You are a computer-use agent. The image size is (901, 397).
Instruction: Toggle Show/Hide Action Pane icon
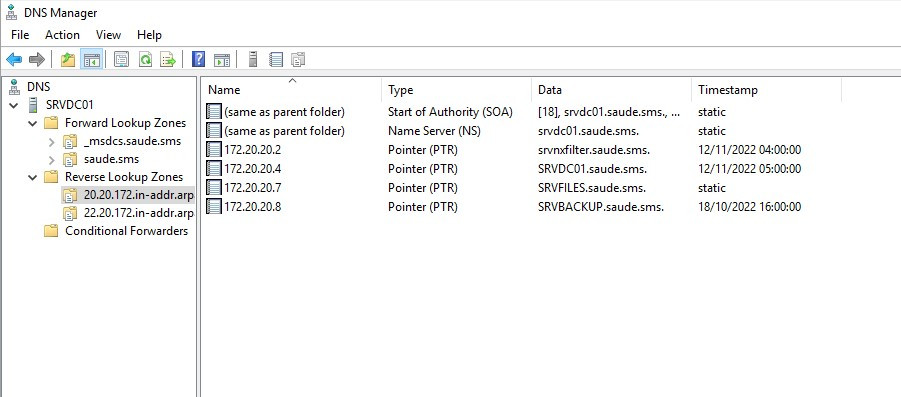coord(222,59)
